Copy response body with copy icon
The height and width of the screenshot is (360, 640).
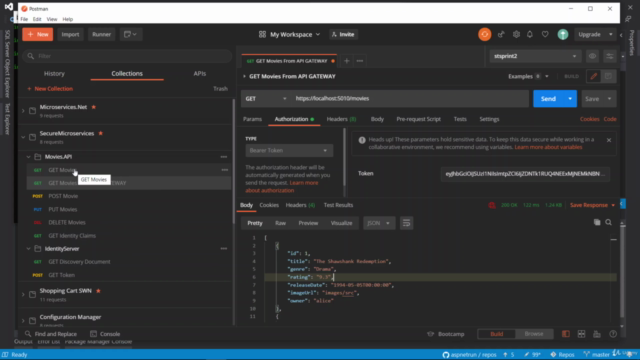[597, 222]
